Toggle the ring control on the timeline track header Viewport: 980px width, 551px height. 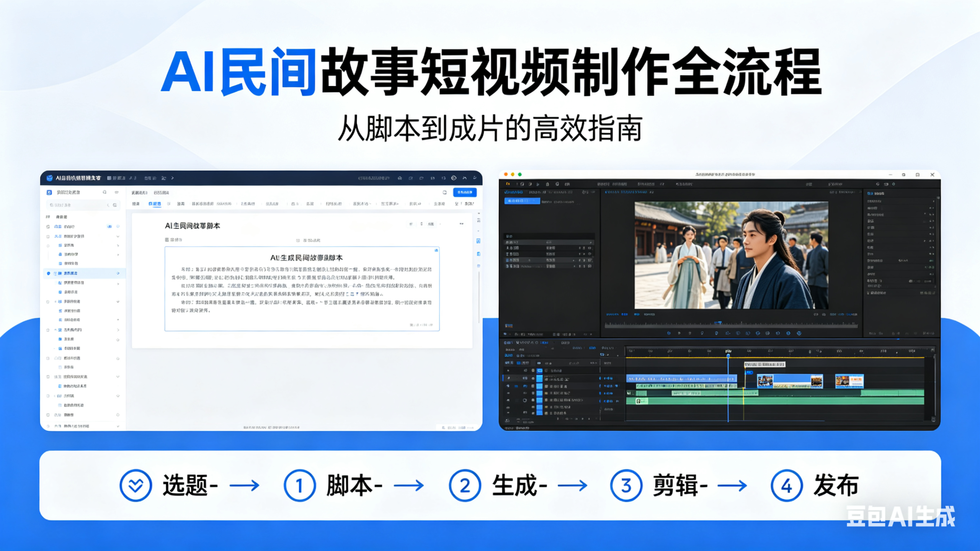(524, 401)
